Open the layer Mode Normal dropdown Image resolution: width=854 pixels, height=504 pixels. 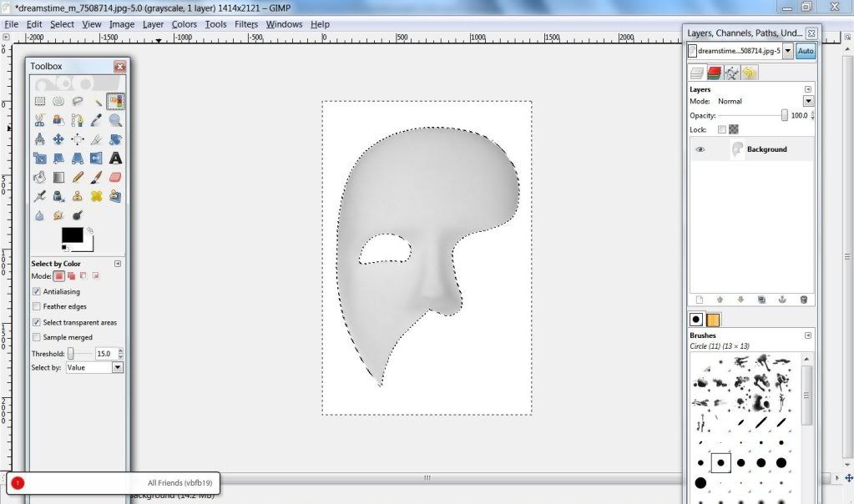(x=808, y=101)
